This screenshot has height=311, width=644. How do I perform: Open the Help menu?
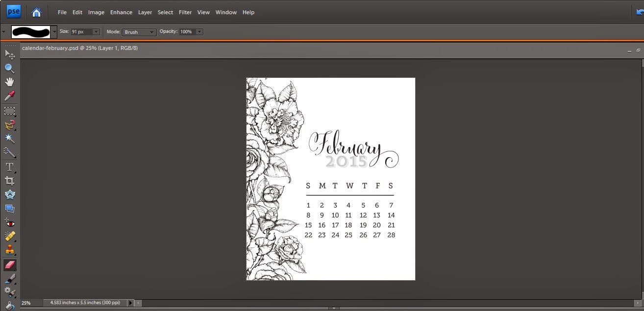click(x=248, y=12)
